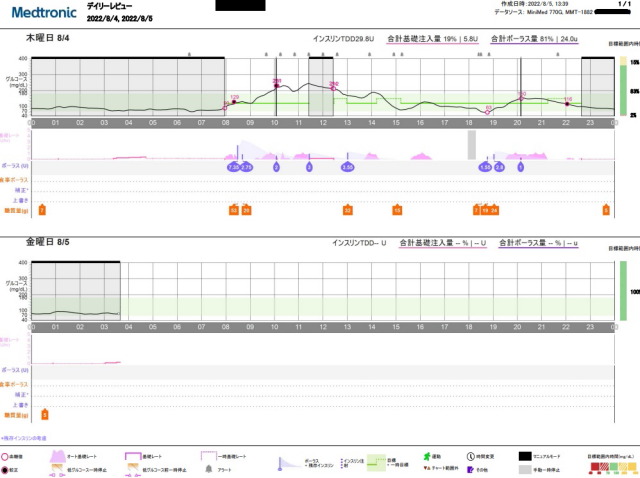Click the 3.55 U bolus marker
This screenshot has width=640, height=478.
coord(348,167)
